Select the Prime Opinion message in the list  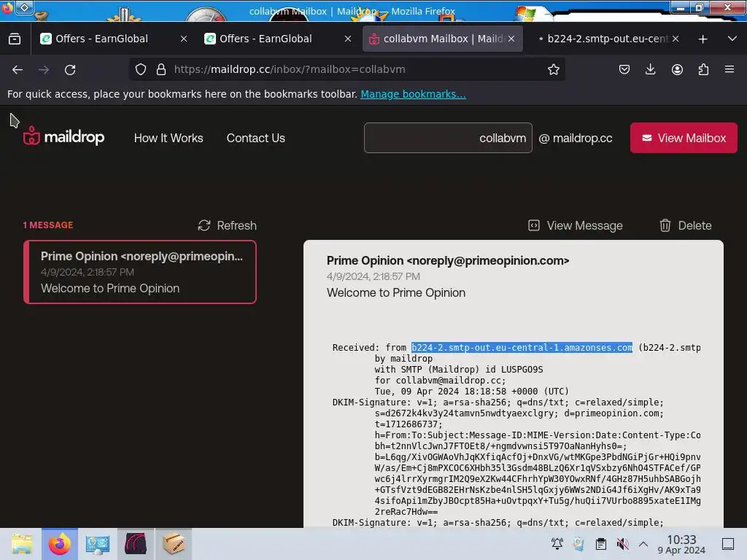(x=140, y=272)
